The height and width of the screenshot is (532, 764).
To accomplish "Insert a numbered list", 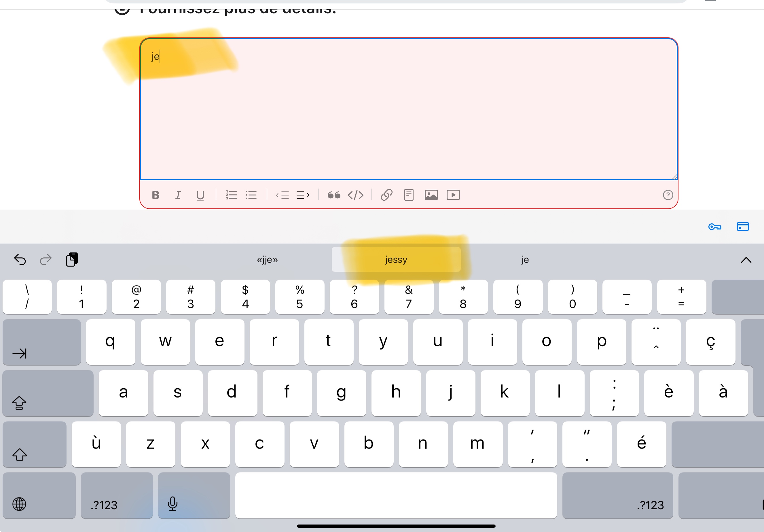I will click(x=231, y=195).
